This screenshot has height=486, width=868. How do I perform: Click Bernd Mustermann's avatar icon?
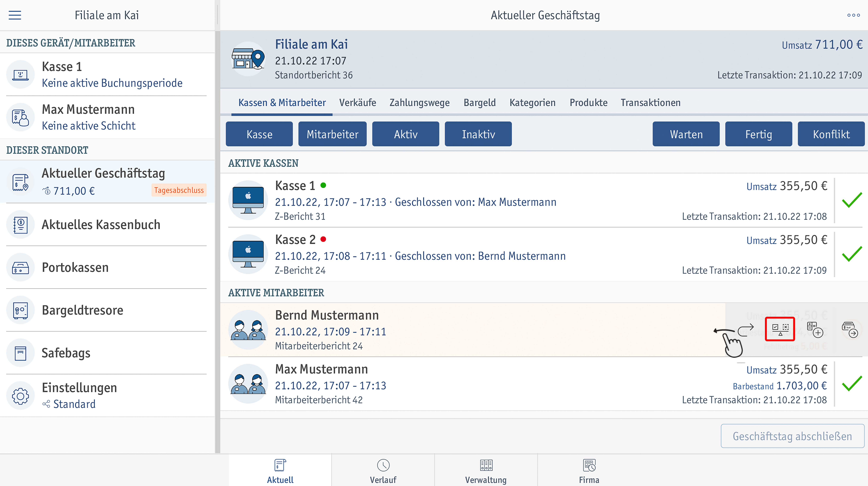click(x=248, y=330)
